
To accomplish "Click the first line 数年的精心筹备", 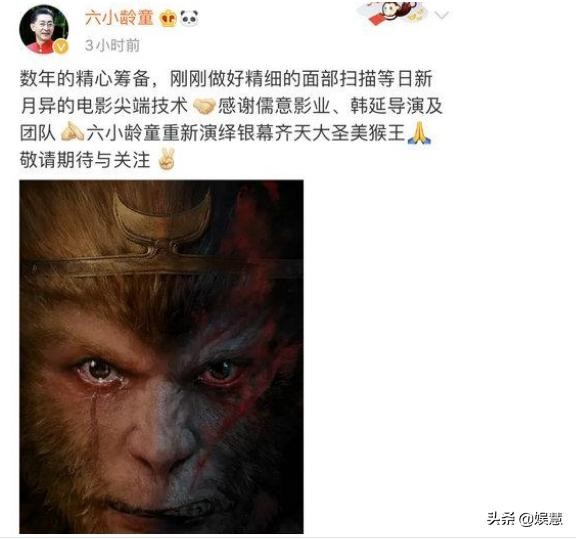I will click(85, 79).
